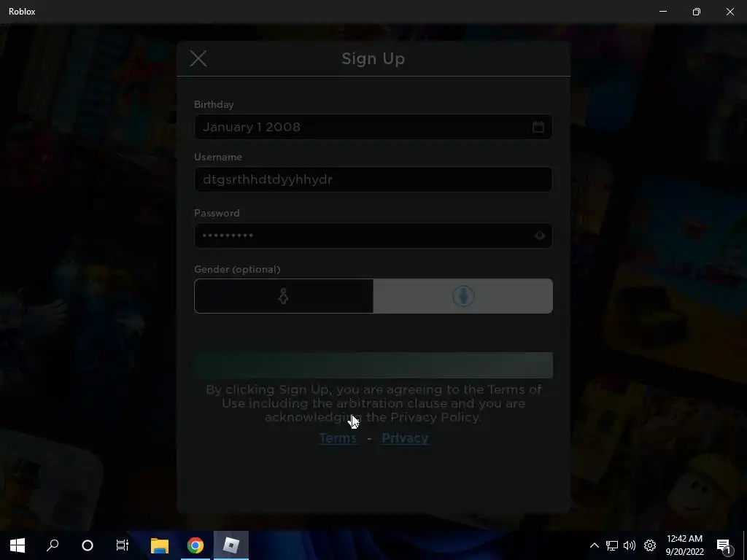Restore down the Roblox window
This screenshot has width=747, height=560.
(x=697, y=12)
